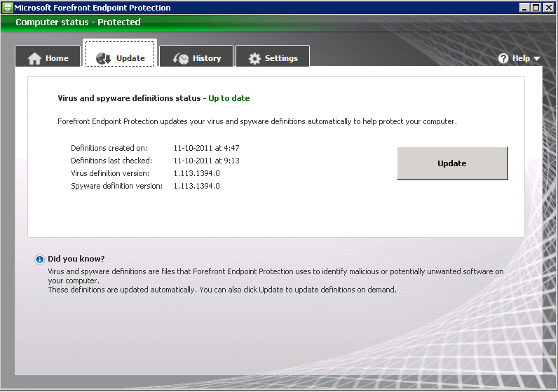The image size is (558, 392).
Task: Open the Help menu label
Action: (x=521, y=58)
